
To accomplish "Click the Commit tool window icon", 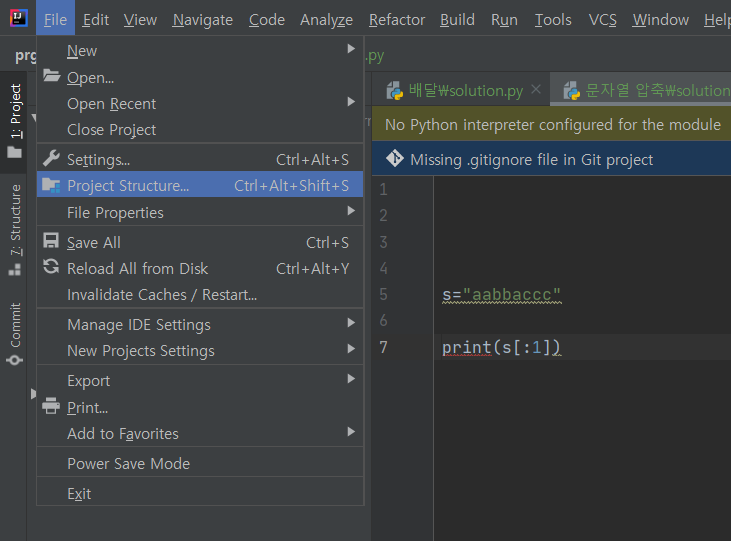I will (x=14, y=360).
